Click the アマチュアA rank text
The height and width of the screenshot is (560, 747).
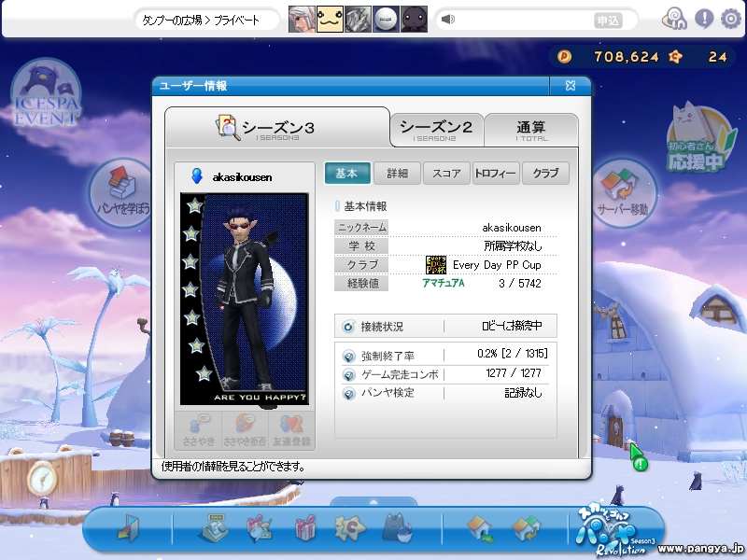[443, 284]
